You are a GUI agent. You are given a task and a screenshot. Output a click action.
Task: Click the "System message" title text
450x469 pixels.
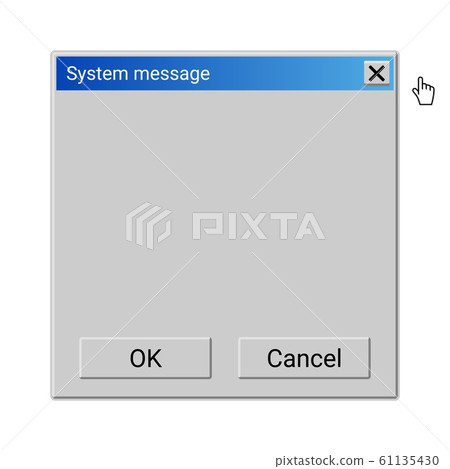coord(138,74)
